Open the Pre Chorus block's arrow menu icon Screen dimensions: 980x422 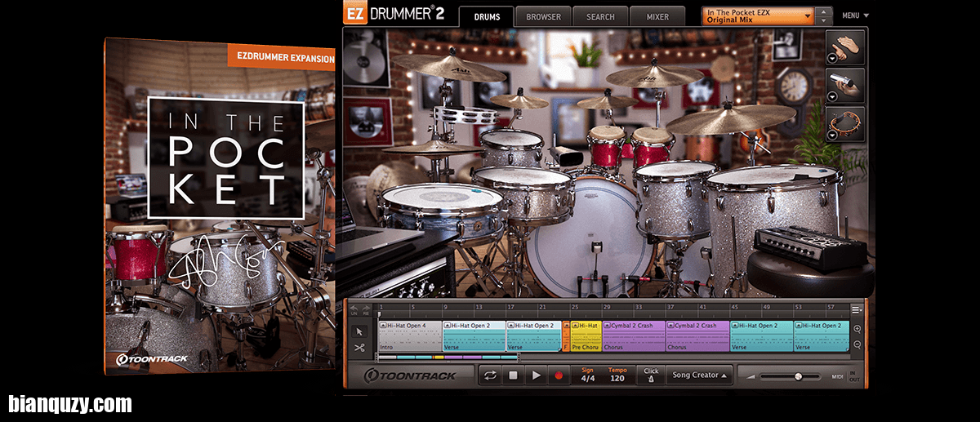pos(576,326)
